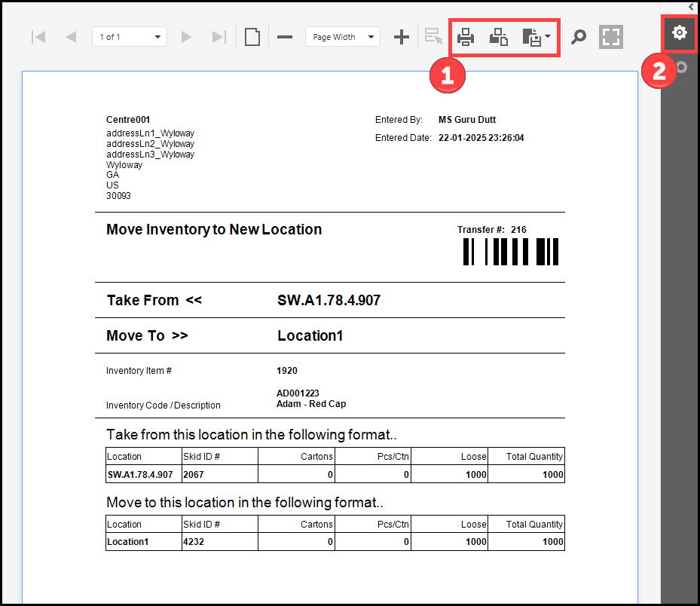Open the page number dropdown
The width and height of the screenshot is (700, 606).
coord(157,37)
